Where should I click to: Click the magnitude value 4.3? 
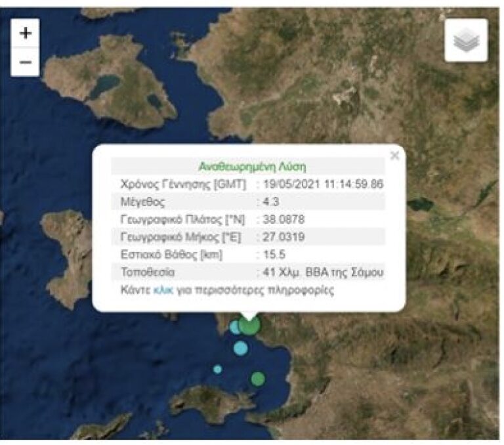point(271,202)
